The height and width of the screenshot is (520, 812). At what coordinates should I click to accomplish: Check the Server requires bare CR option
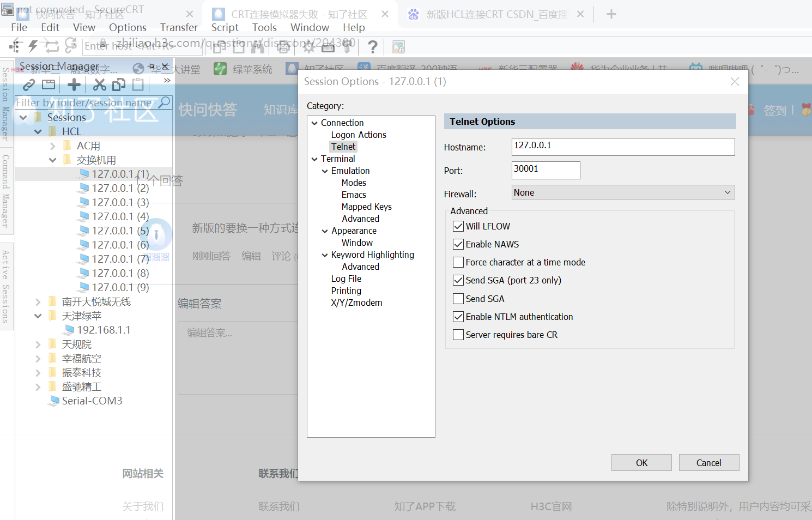458,335
